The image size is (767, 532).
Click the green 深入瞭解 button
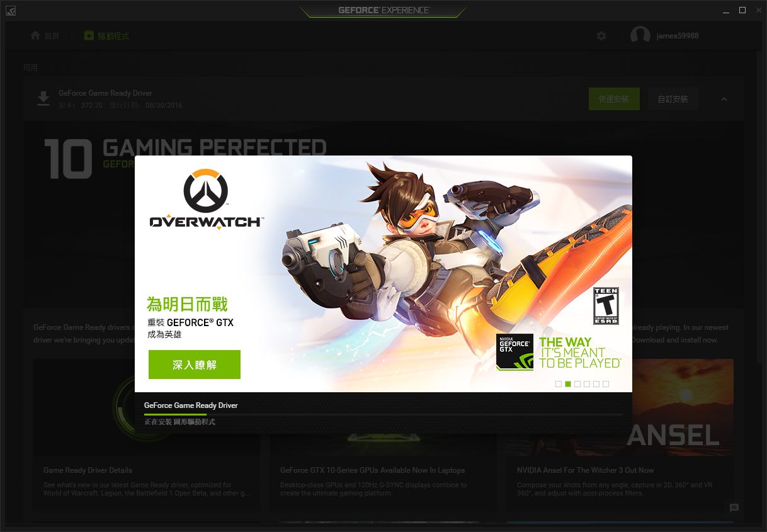[195, 365]
